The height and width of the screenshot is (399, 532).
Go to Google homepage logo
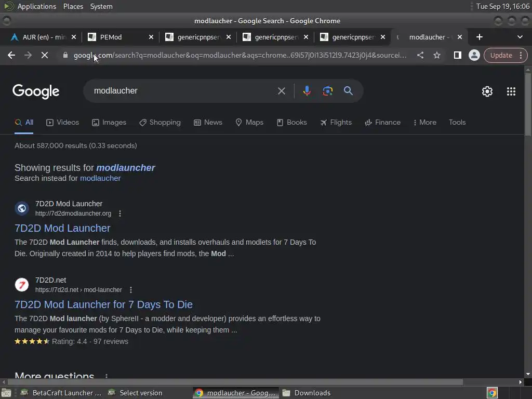[x=36, y=91]
